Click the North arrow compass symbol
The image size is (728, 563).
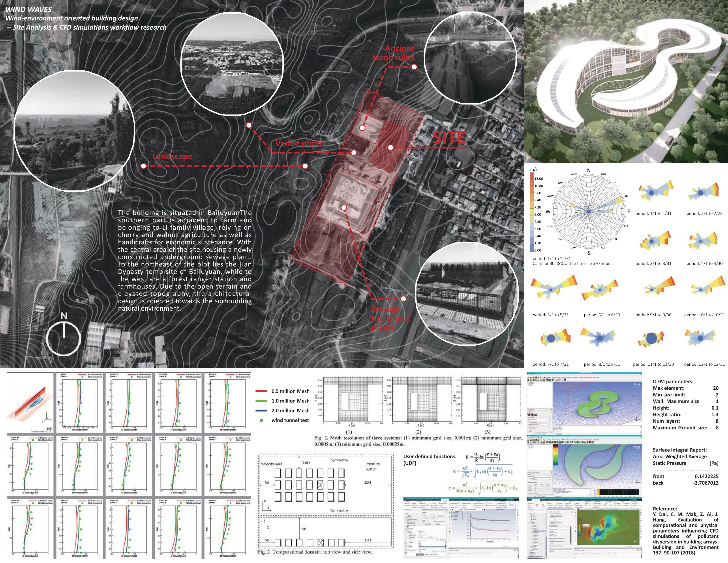[x=63, y=334]
